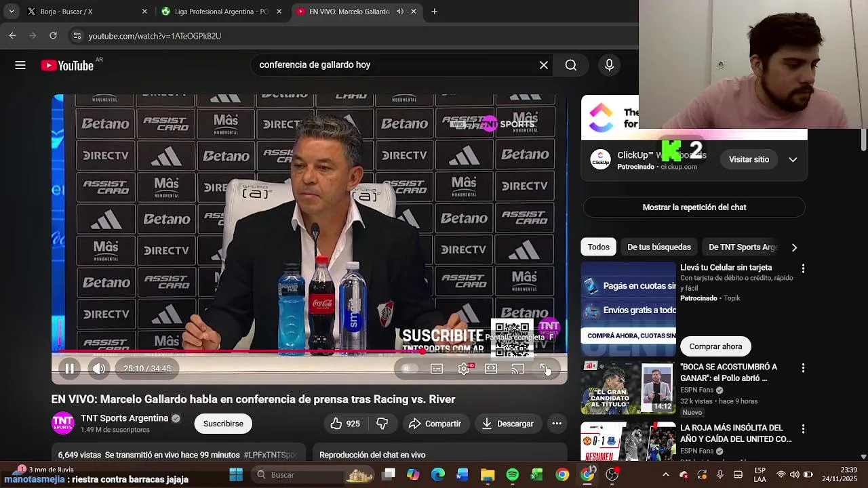The image size is (868, 488).
Task: Open options for 'LA ROJA MÁS INSÓLITA' video
Action: click(803, 429)
